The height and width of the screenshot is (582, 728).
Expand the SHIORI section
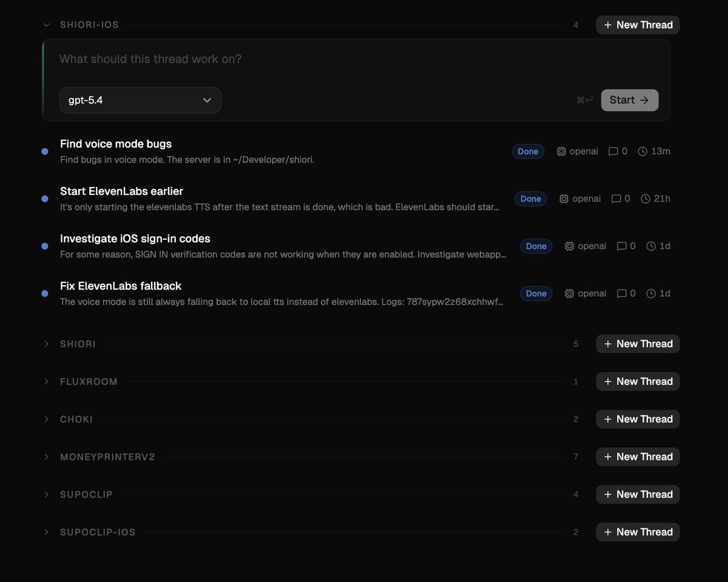pos(46,343)
